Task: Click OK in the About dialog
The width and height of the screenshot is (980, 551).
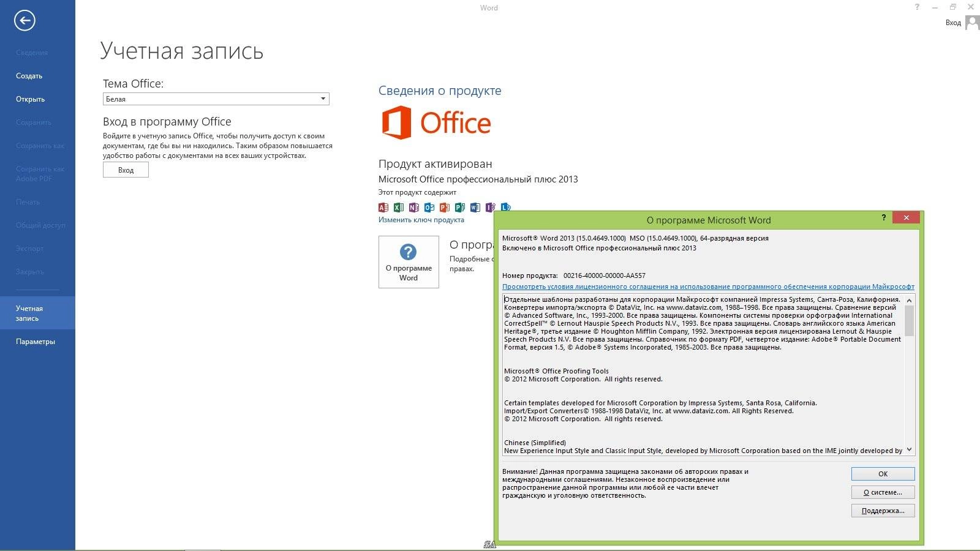Action: point(883,474)
